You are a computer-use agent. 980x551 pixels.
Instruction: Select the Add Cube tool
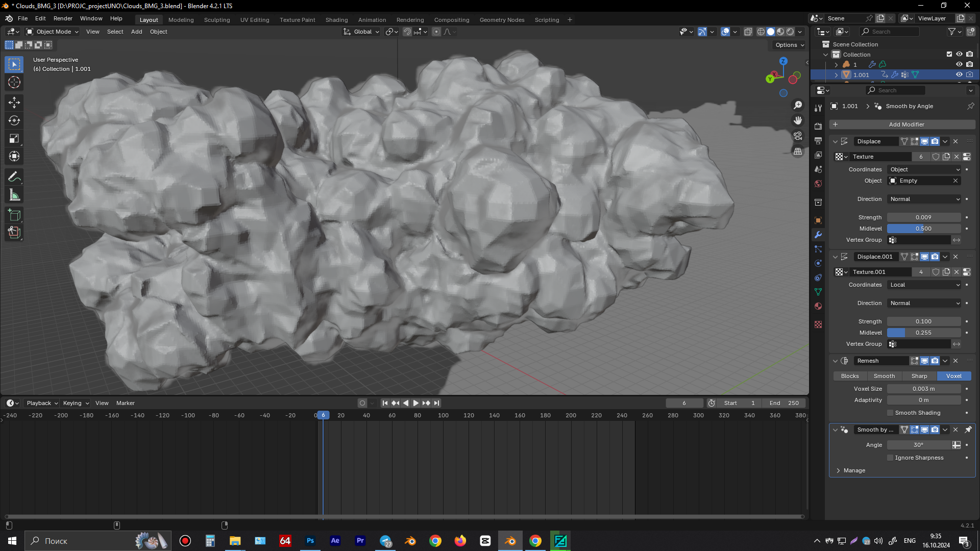(14, 215)
